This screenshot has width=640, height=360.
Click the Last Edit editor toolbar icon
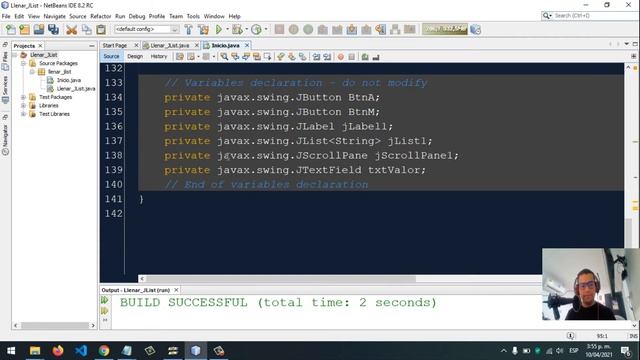pyautogui.click(x=180, y=57)
